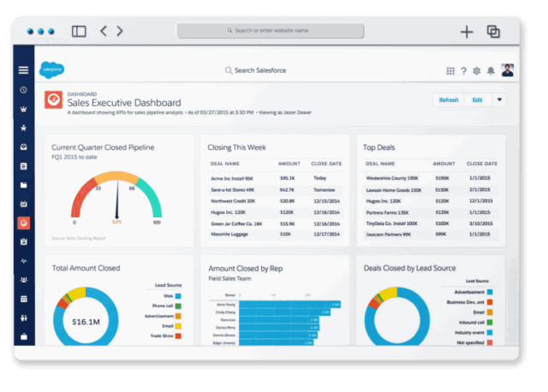Viewport: 548px width, 392px height.
Task: Open Green Jar Coffee Co. 16K deal
Action: tap(236, 224)
